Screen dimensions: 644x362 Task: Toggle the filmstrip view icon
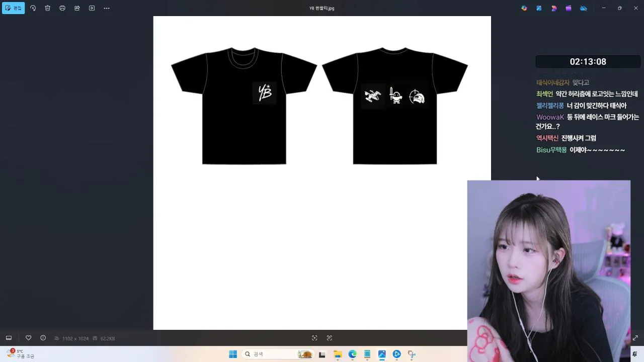click(9, 338)
